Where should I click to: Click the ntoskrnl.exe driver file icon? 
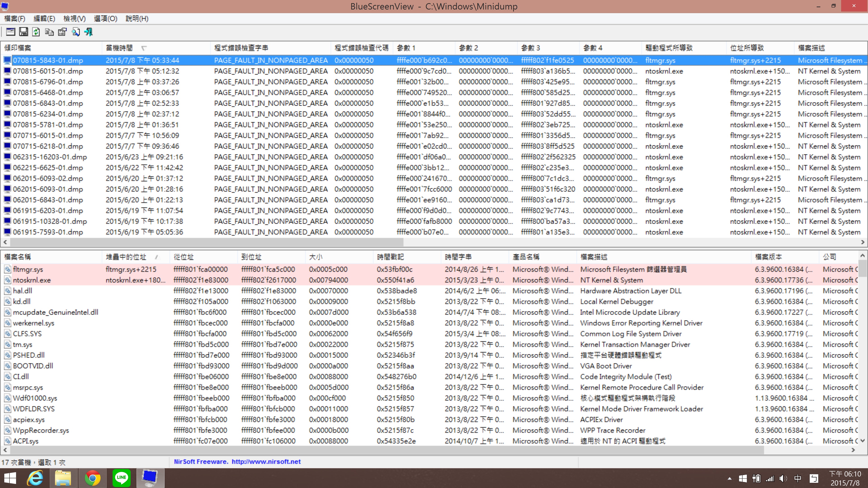[x=7, y=280]
